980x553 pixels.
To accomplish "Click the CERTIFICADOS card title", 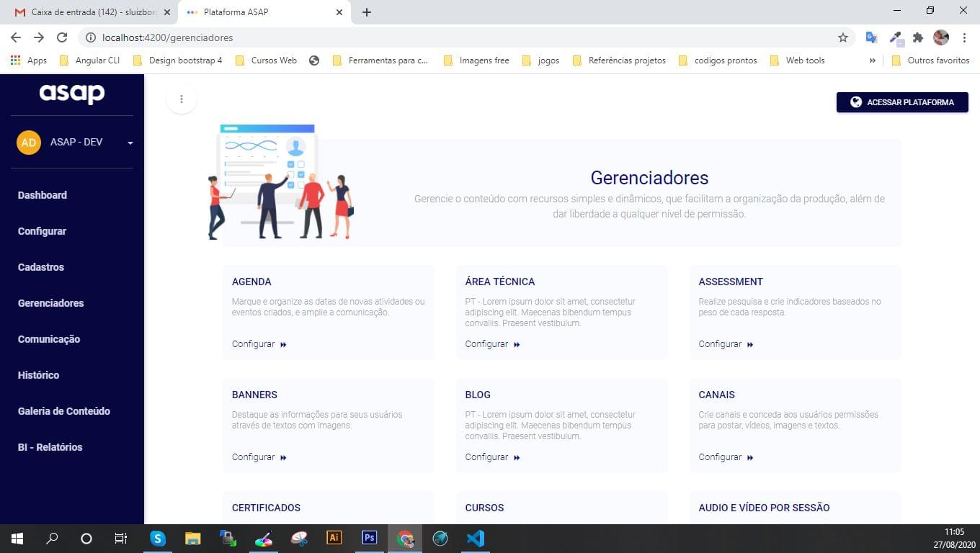I will pos(266,508).
